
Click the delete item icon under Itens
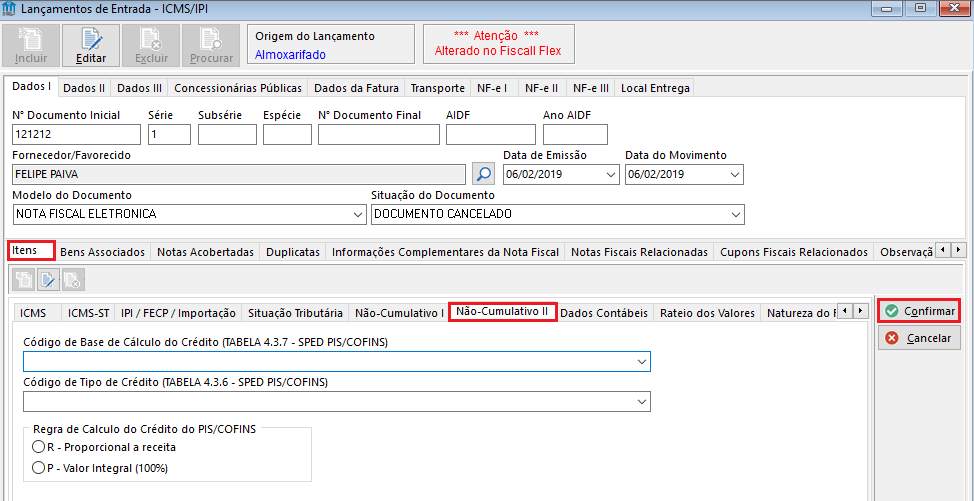point(73,280)
